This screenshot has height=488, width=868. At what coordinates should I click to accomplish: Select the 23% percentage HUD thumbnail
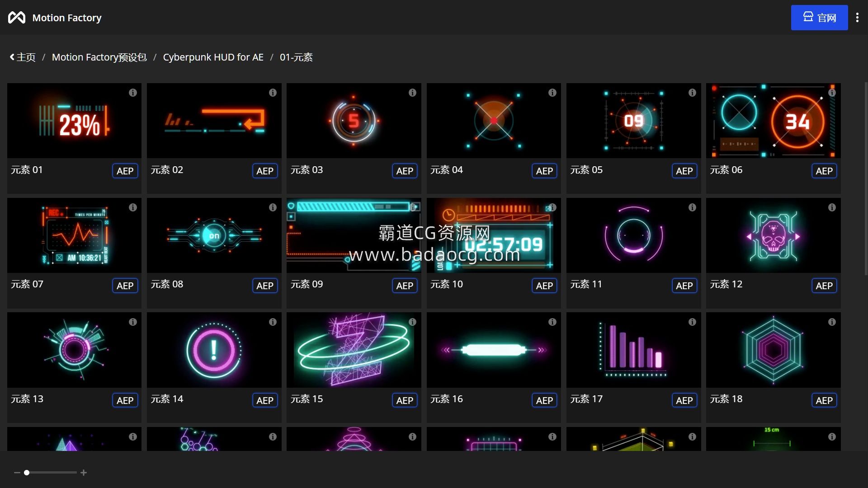[74, 121]
